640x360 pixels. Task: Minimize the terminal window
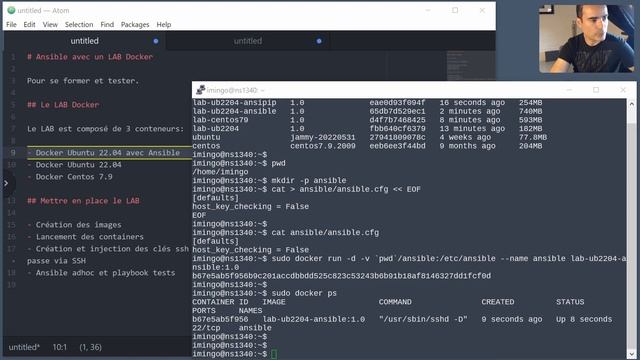(569, 90)
